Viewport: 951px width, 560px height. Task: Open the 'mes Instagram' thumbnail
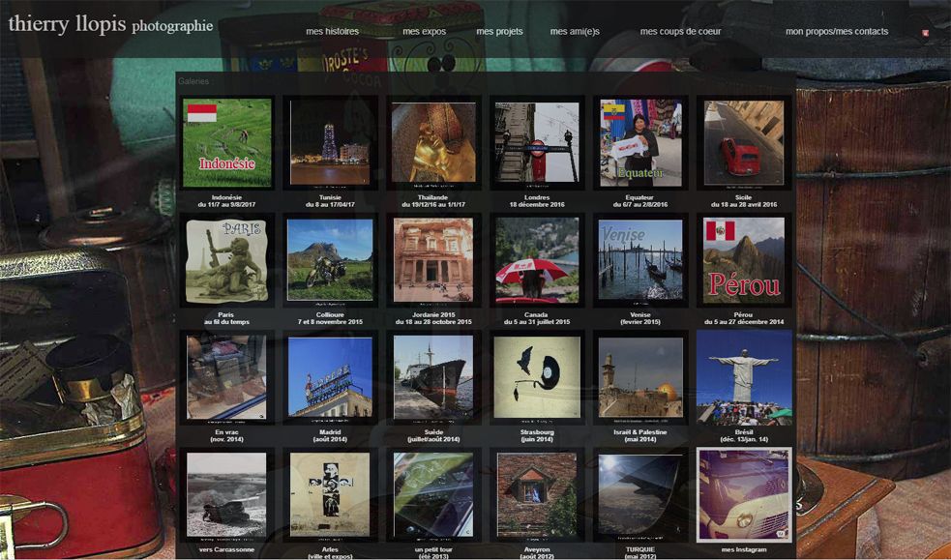[743, 494]
